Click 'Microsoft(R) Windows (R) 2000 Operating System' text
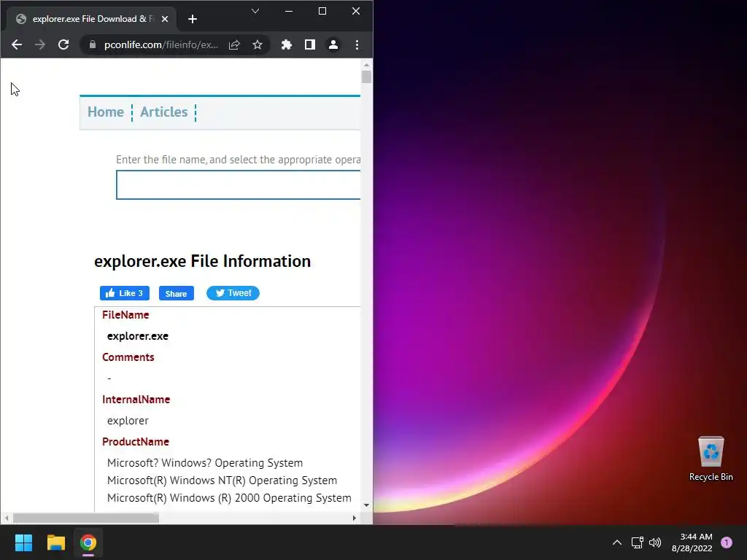747x560 pixels. click(229, 498)
